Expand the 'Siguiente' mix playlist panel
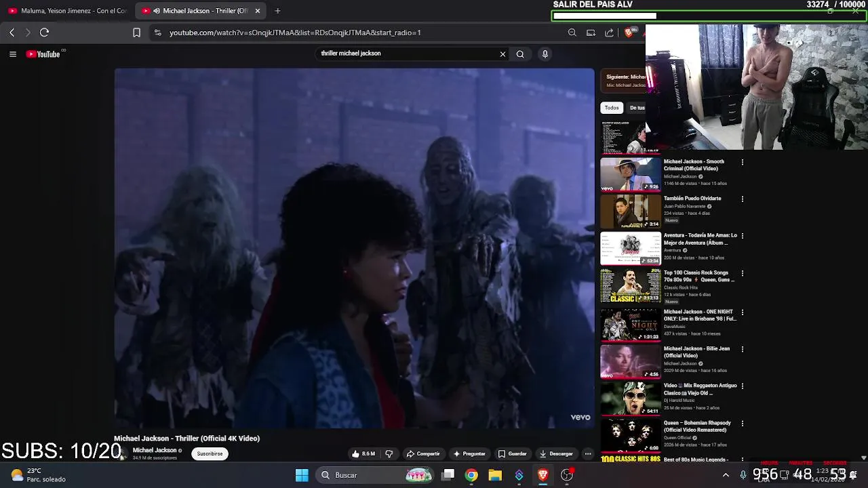This screenshot has width=868, height=488. pyautogui.click(x=623, y=81)
